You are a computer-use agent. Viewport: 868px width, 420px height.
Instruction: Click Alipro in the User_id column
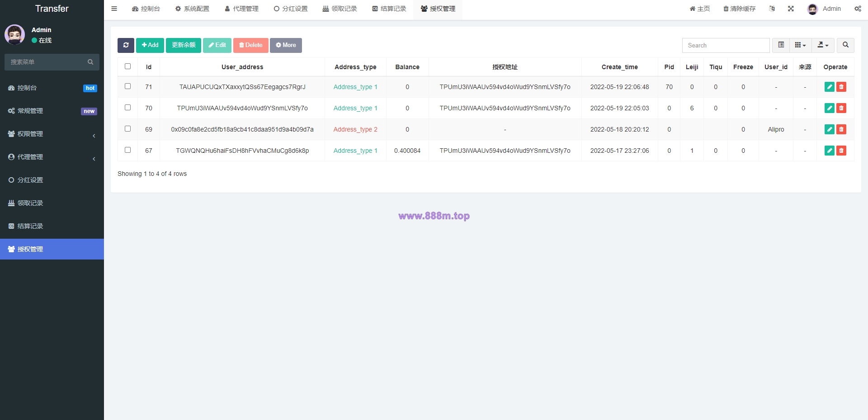click(776, 129)
